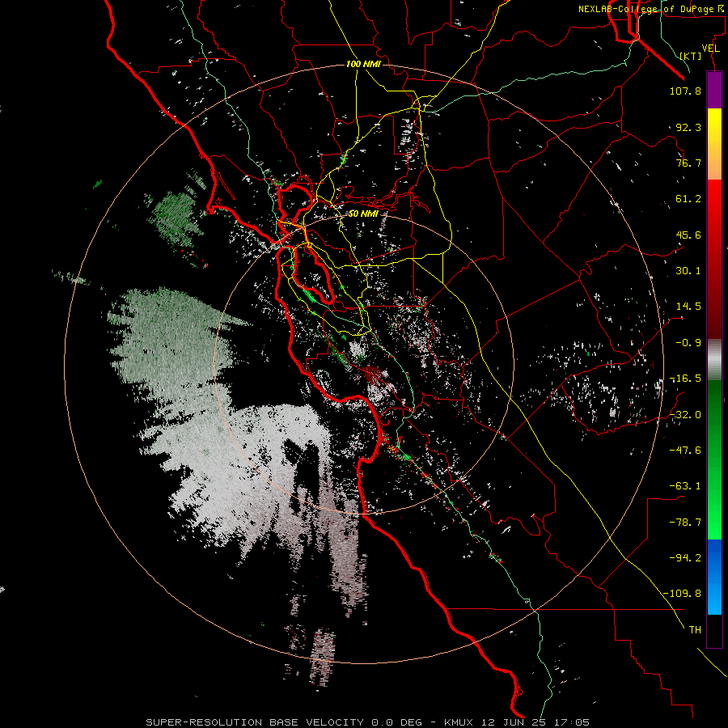This screenshot has height=728, width=728.
Task: Select the green segment of the color bar
Action: 714,459
